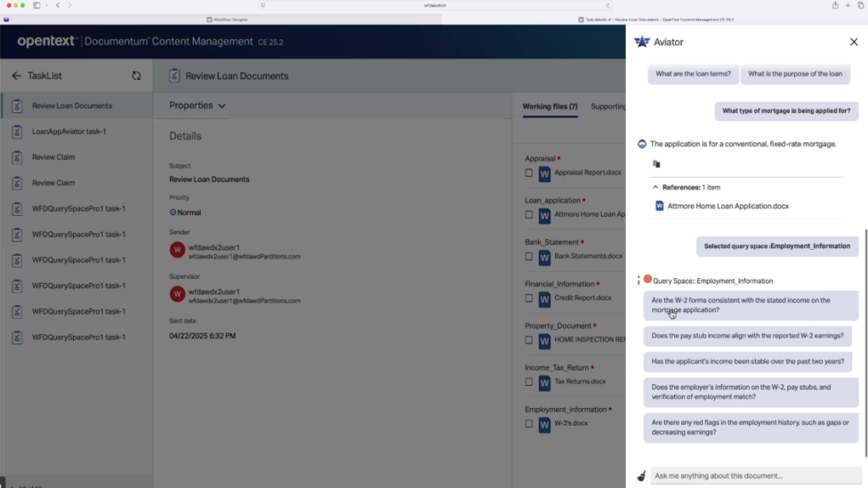Check the Bank Statements.docx checkbox
This screenshot has width=868, height=488.
pos(528,256)
